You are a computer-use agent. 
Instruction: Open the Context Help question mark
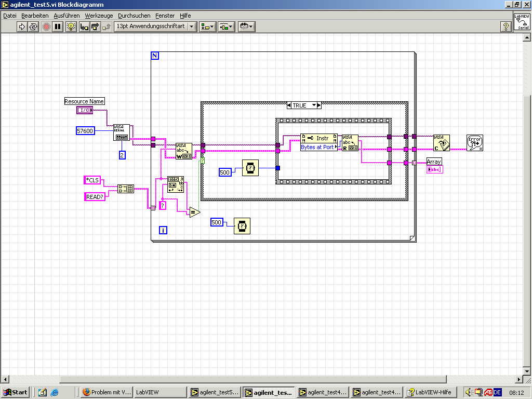(x=506, y=26)
